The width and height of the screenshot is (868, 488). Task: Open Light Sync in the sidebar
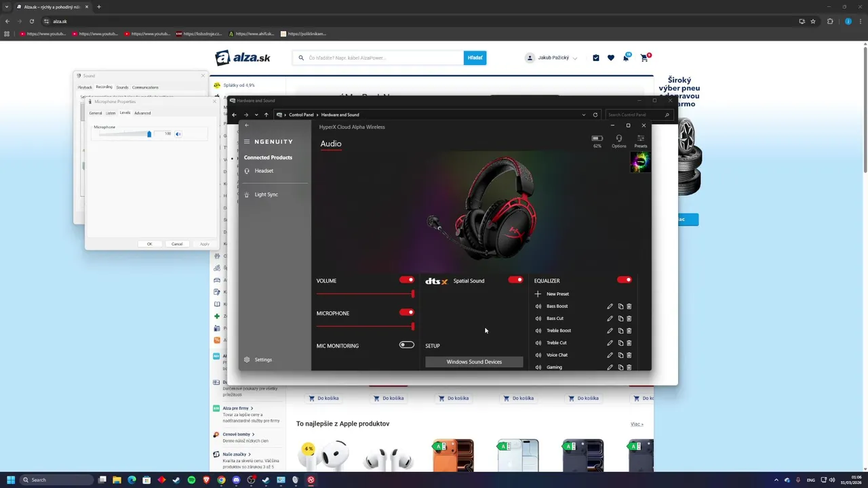point(266,195)
